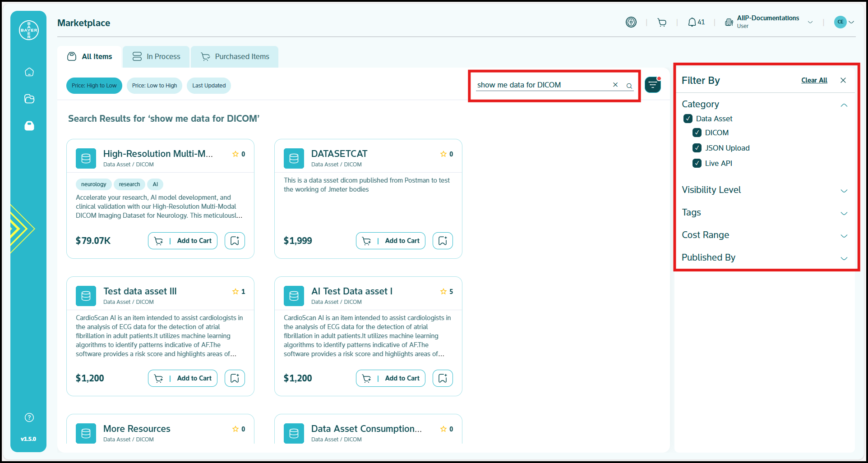The height and width of the screenshot is (463, 868).
Task: Toggle the filter panel button
Action: (652, 85)
